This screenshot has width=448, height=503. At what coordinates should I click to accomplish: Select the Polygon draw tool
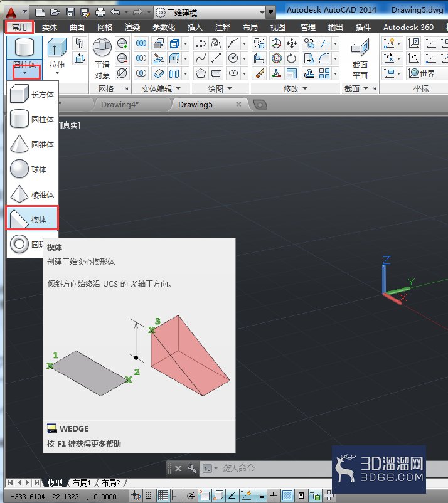point(201,73)
